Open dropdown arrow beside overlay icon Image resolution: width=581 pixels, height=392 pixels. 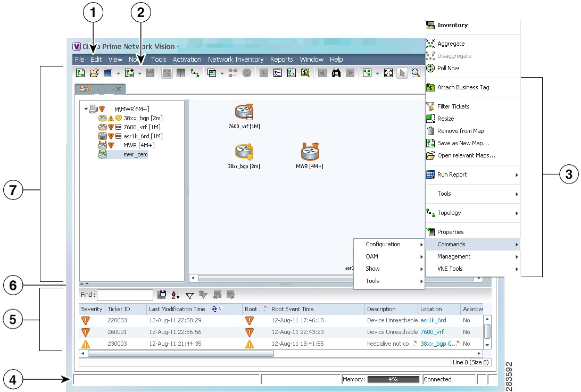(222, 73)
